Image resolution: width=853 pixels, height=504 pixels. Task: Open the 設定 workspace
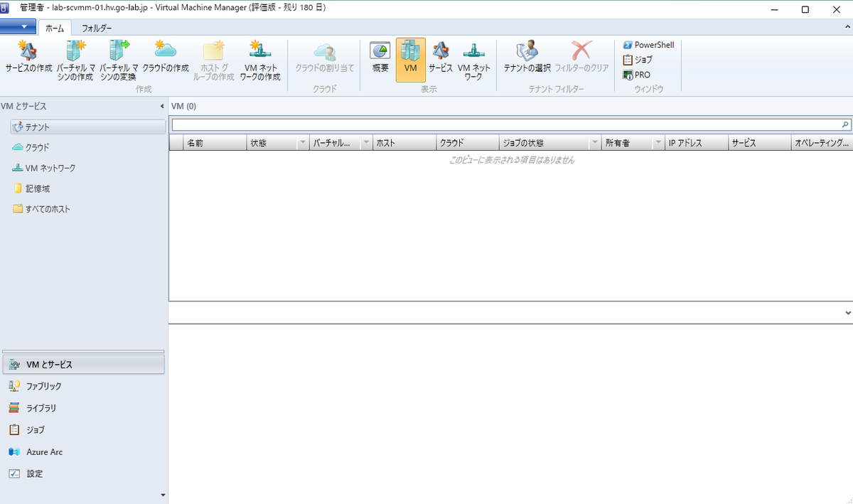point(83,473)
